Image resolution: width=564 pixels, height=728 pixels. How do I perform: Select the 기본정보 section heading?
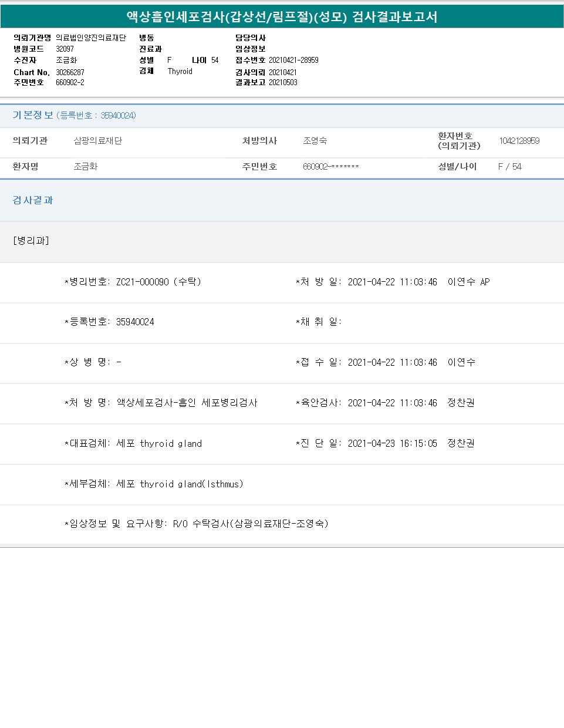tap(33, 115)
